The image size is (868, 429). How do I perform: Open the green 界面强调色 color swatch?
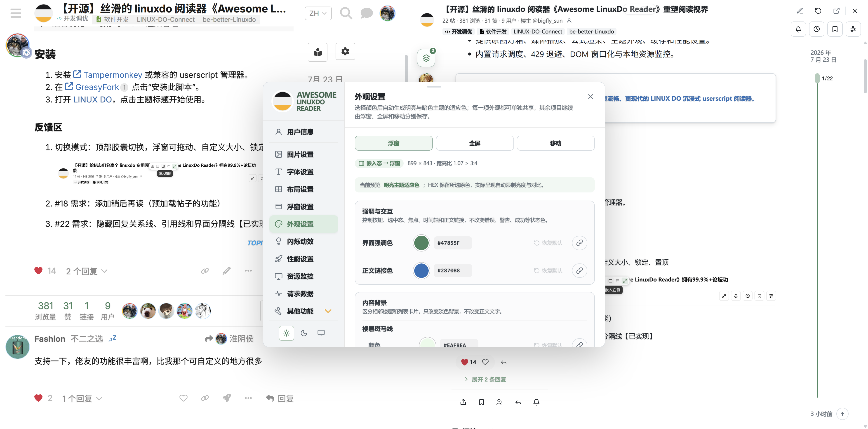pyautogui.click(x=421, y=243)
